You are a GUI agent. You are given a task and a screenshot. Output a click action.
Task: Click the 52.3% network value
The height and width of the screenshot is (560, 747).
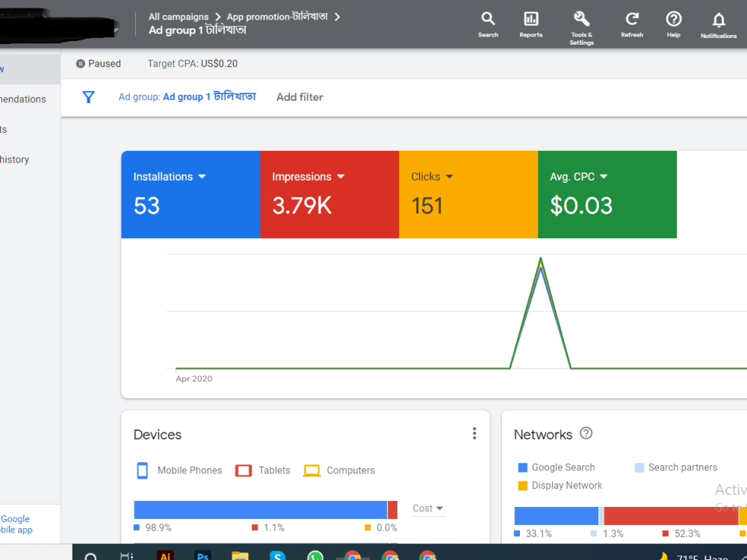click(687, 534)
